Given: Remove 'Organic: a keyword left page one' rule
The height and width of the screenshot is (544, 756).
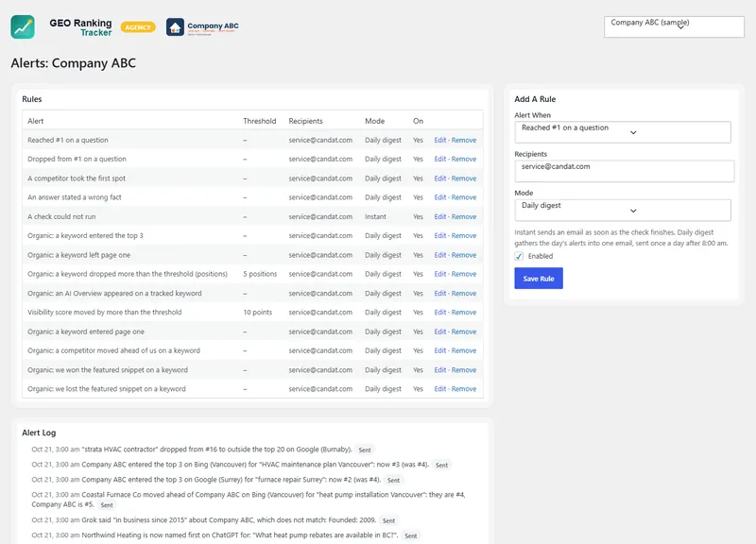Looking at the screenshot, I should tap(464, 255).
